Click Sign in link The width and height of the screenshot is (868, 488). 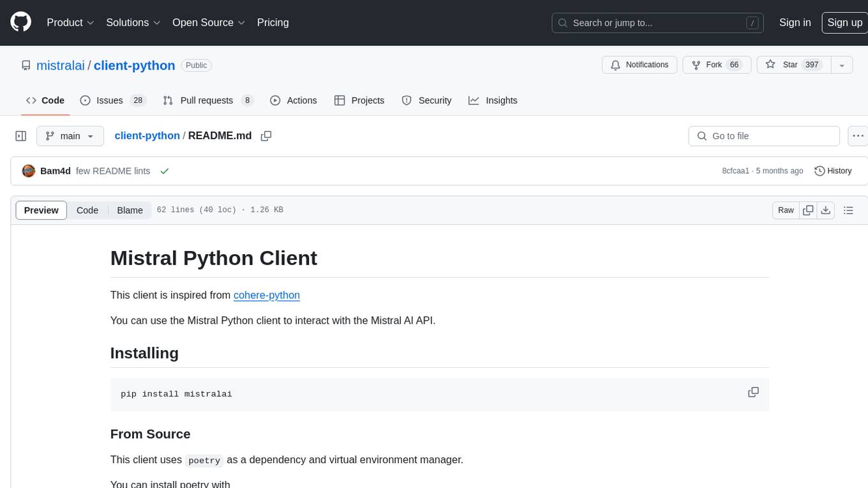(795, 22)
